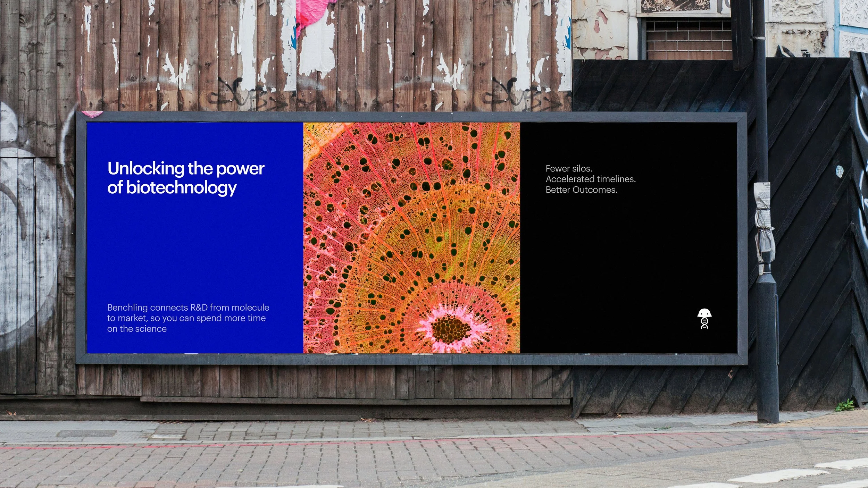Click the text Fewer silos.
Image resolution: width=868 pixels, height=488 pixels.
click(569, 169)
